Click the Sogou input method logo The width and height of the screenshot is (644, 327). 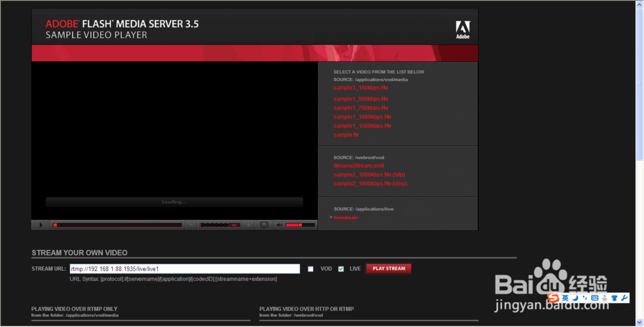[x=553, y=297]
